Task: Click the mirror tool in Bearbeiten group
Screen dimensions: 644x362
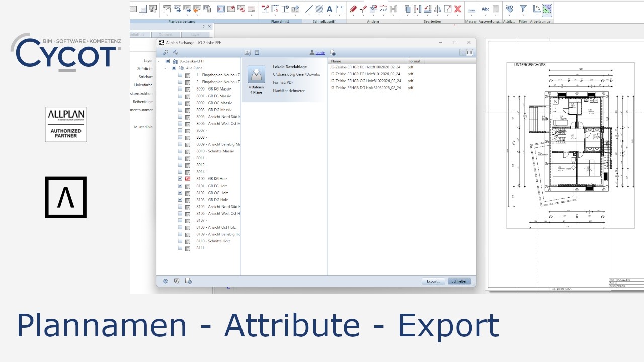Action: (437, 9)
